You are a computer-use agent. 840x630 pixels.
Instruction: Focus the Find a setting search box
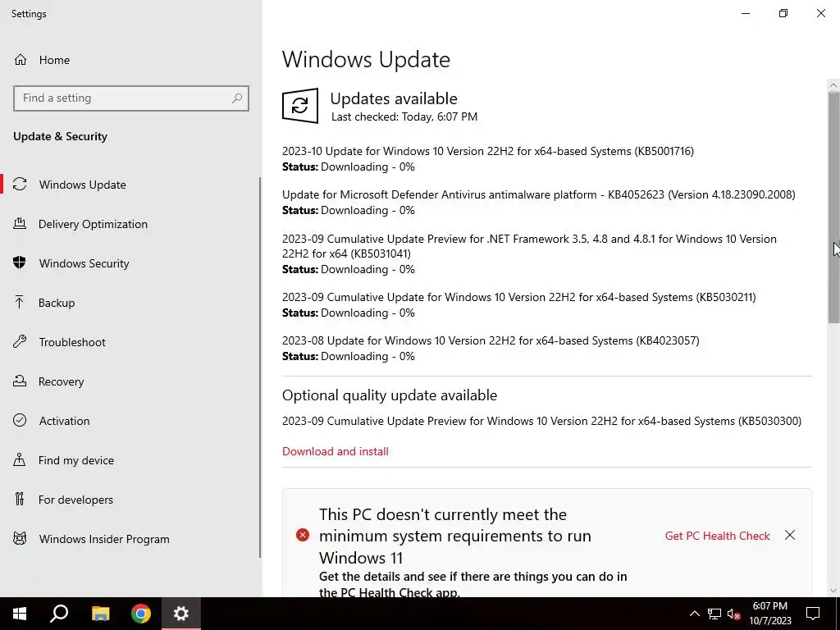[x=131, y=98]
